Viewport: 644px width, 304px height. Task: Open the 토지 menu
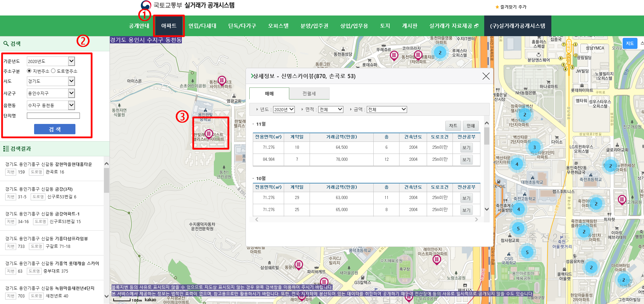click(x=385, y=26)
